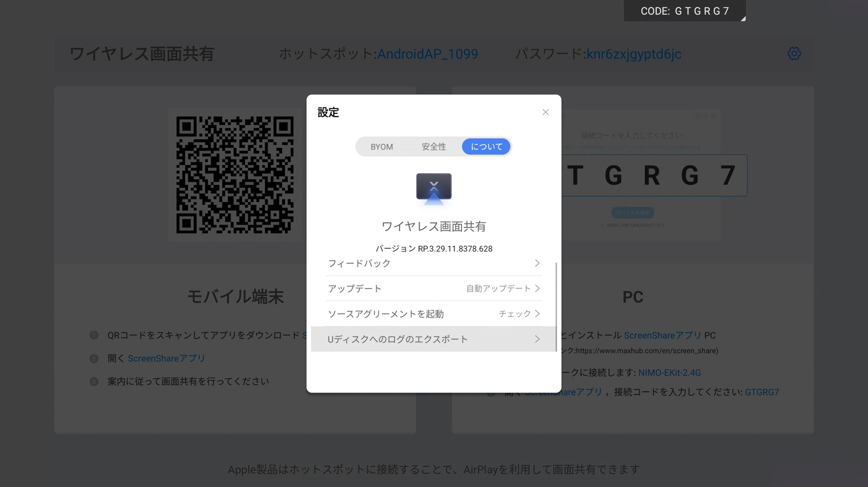Click the QR code image
This screenshot has height=487, width=868.
(x=235, y=174)
